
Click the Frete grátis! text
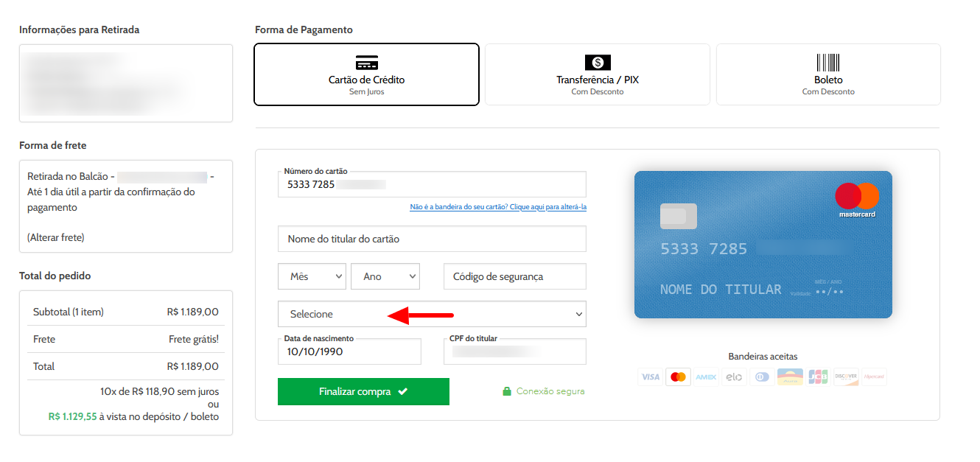point(194,339)
